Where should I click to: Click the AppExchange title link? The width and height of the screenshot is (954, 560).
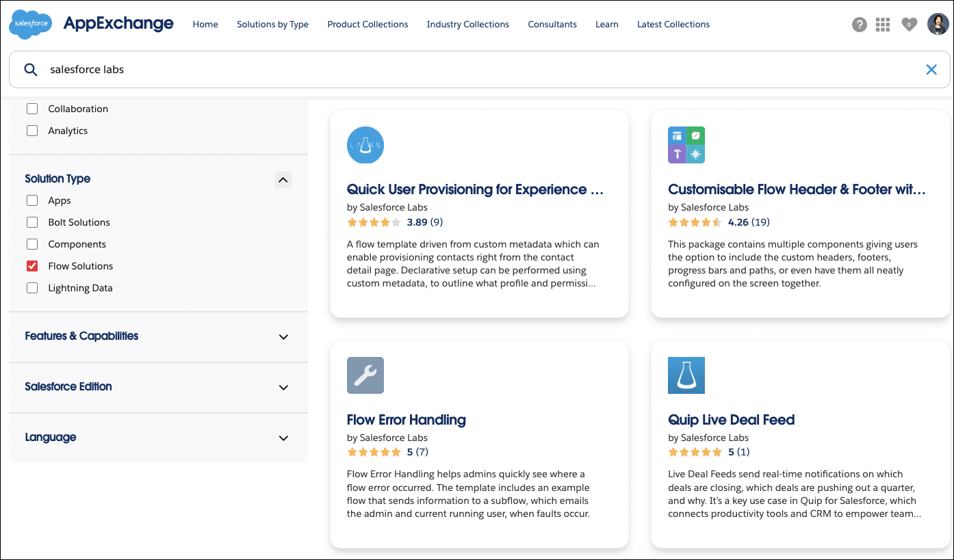(118, 24)
